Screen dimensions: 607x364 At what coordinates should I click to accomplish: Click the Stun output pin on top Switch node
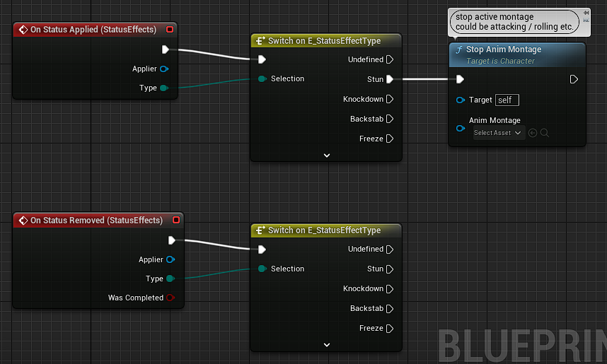389,79
